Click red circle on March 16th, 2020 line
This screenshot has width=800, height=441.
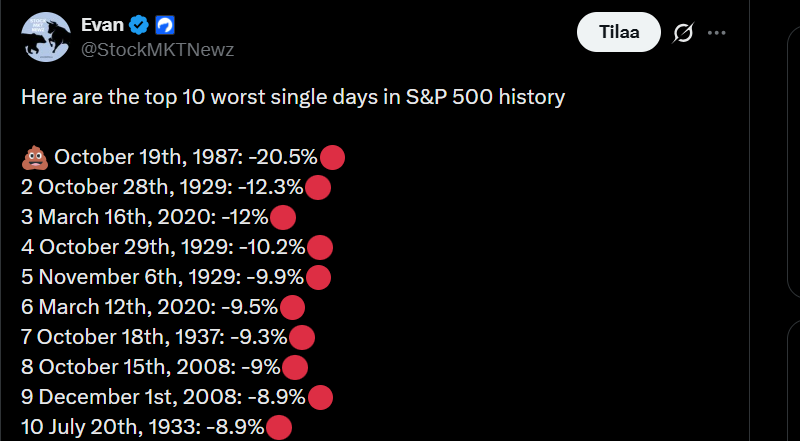284,217
